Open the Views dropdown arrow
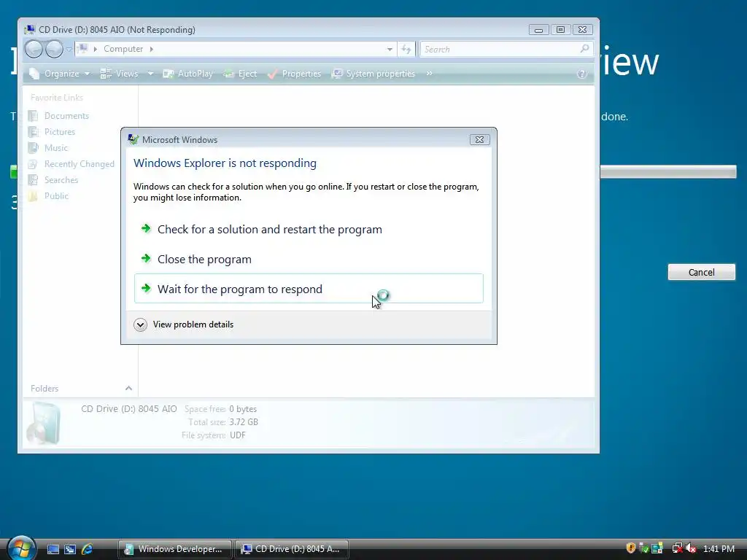This screenshot has height=560, width=747. coord(150,74)
